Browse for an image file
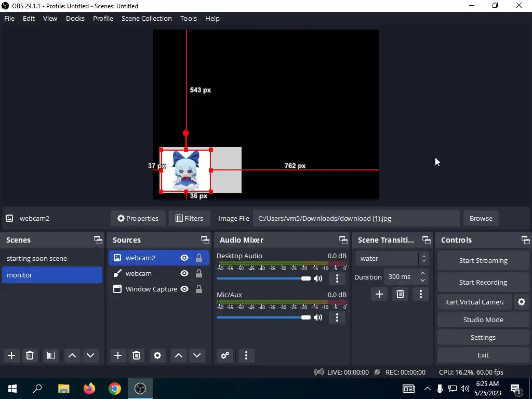The image size is (532, 399). tap(481, 218)
